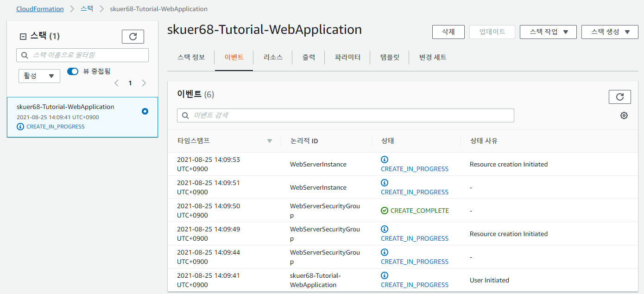Click the 업데이트 button

click(x=492, y=32)
